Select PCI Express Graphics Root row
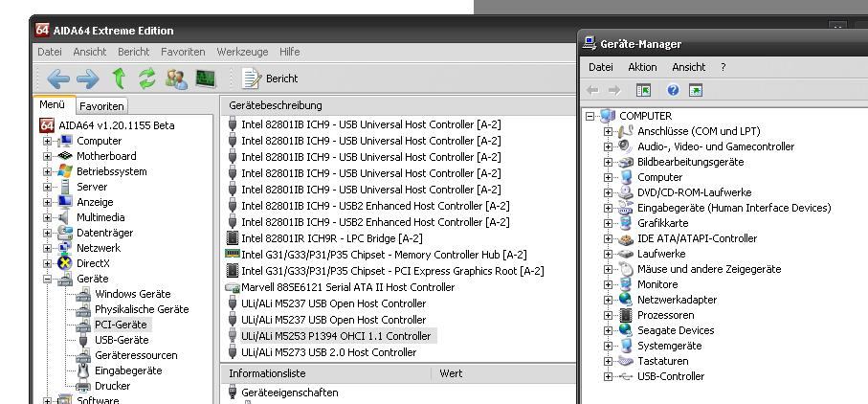This screenshot has width=868, height=404. [x=392, y=271]
